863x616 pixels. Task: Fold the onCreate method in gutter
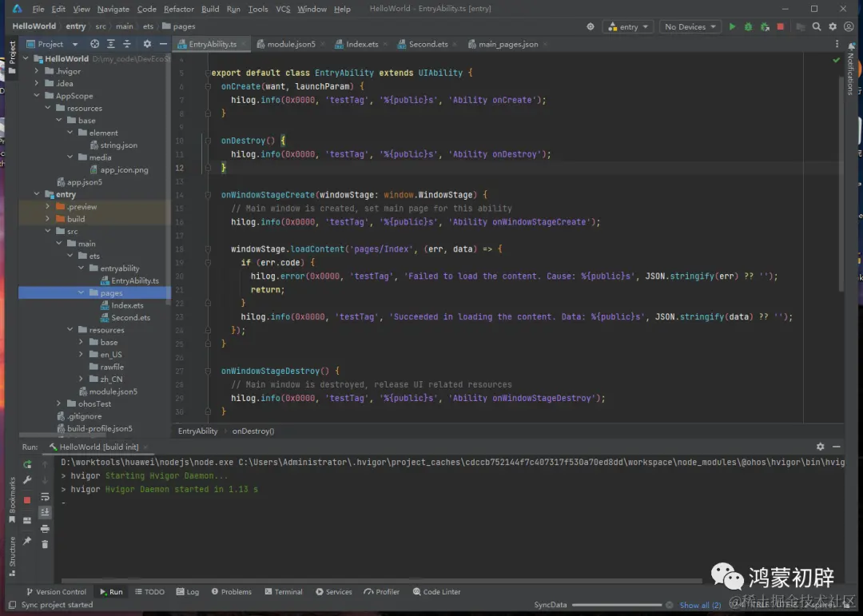pyautogui.click(x=208, y=86)
